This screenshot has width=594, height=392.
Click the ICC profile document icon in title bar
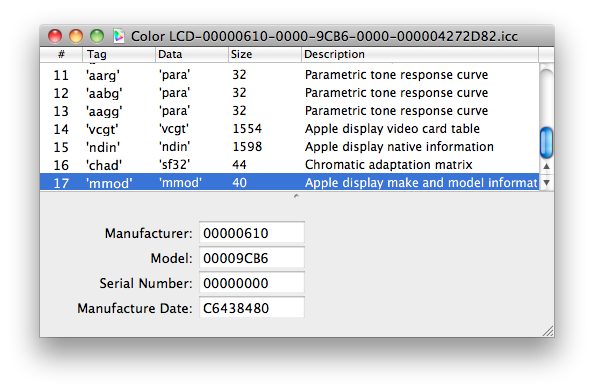coord(119,36)
